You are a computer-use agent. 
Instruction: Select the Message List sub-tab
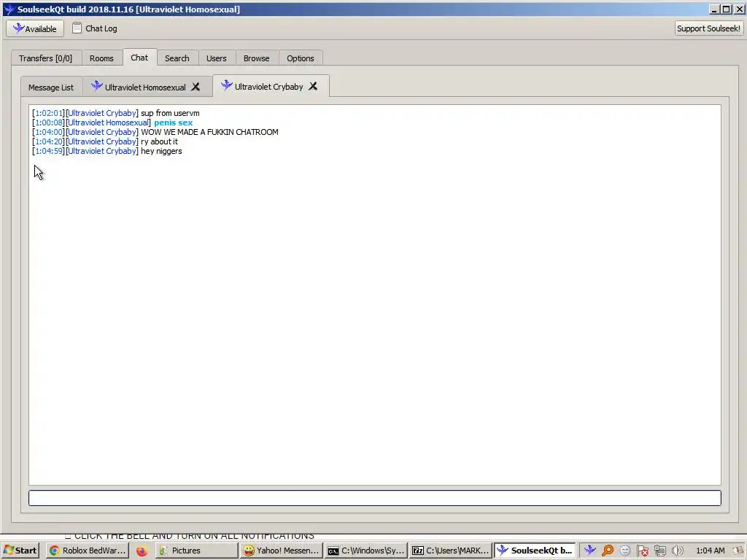coord(51,87)
